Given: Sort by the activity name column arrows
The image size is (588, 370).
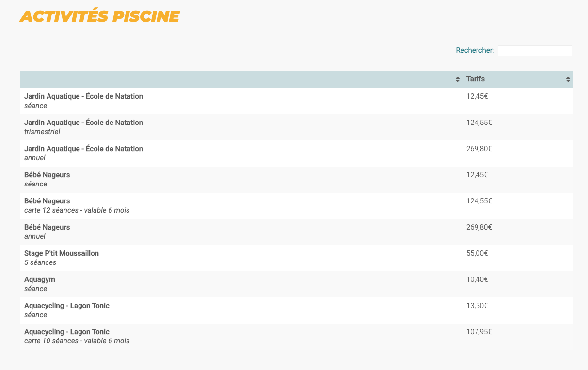Looking at the screenshot, I should point(457,79).
